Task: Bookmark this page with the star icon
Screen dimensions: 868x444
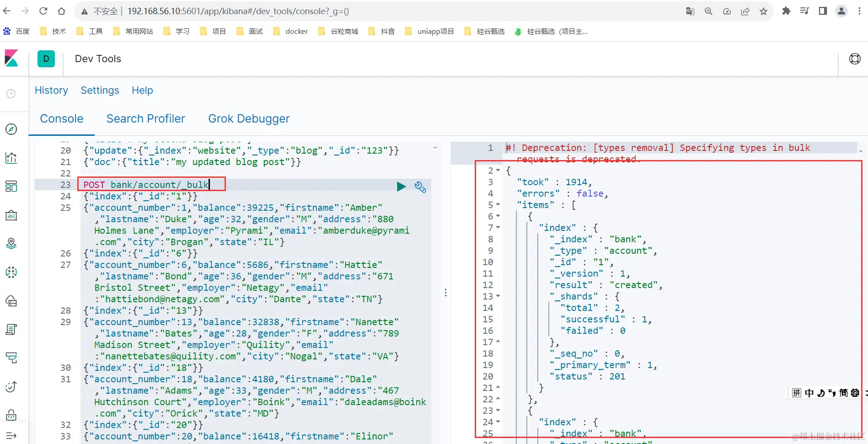Action: point(763,11)
